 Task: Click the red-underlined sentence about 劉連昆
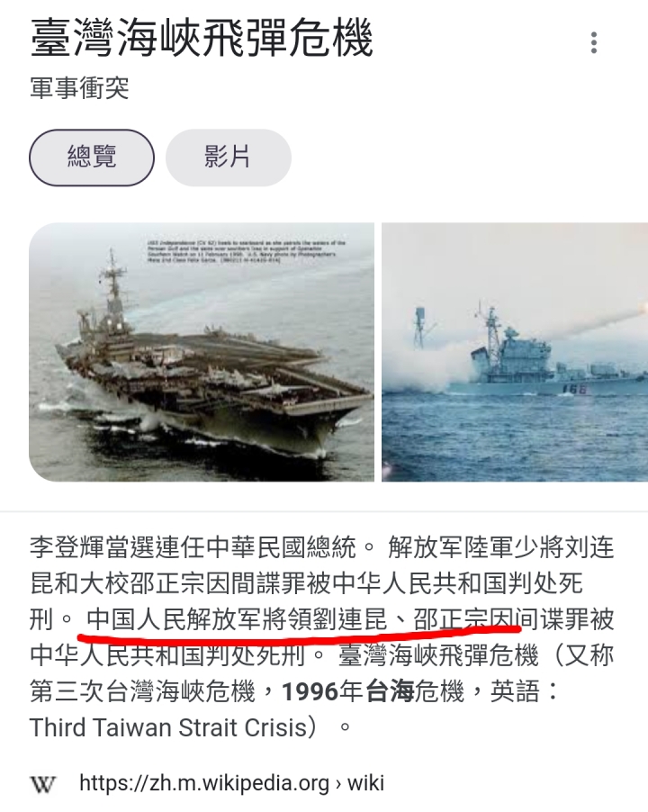tap(301, 620)
